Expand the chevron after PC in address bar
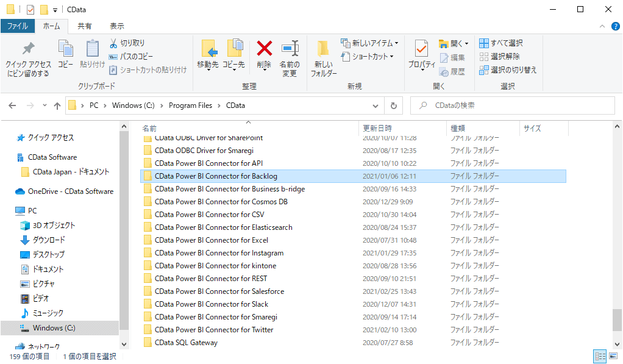The height and width of the screenshot is (364, 623). (x=105, y=105)
